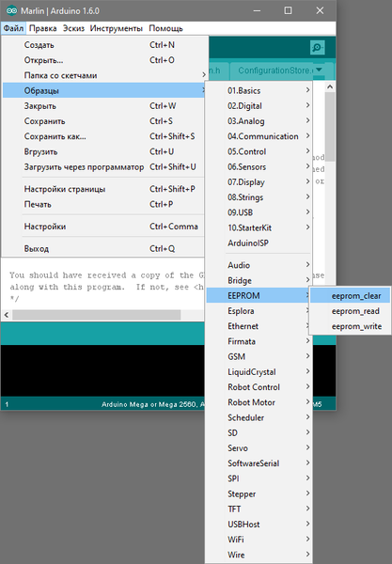Screen dimensions: 392x564
Task: Open the Помощь menu
Action: click(x=165, y=28)
